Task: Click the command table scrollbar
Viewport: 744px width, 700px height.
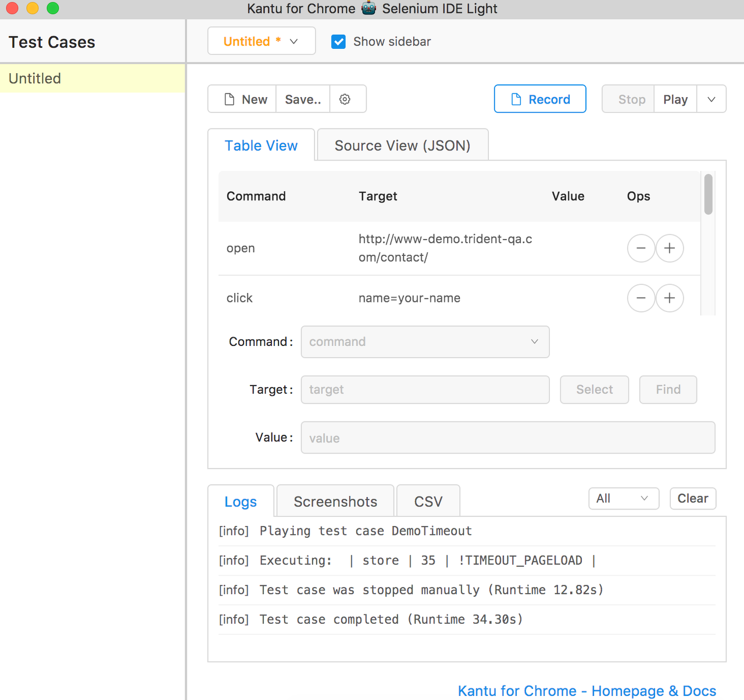Action: tap(708, 195)
